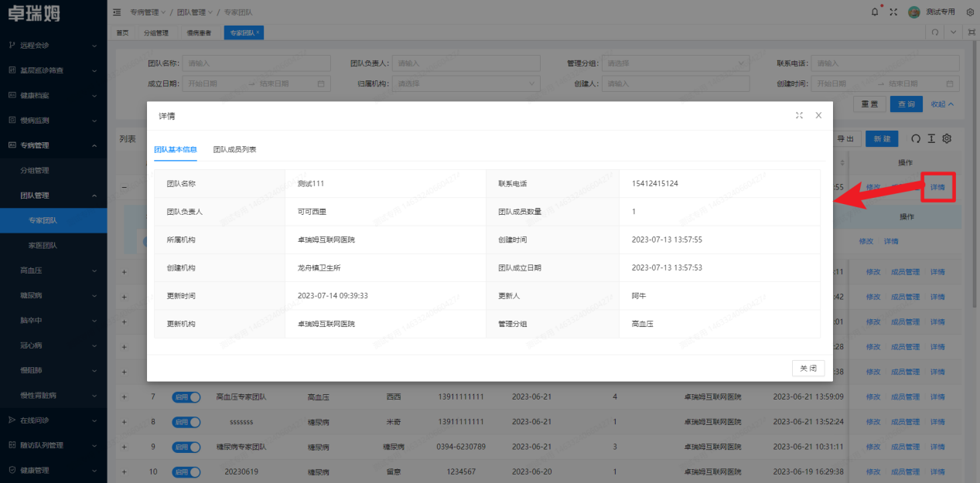Click the 重置 reset button
980x483 pixels.
pyautogui.click(x=869, y=104)
